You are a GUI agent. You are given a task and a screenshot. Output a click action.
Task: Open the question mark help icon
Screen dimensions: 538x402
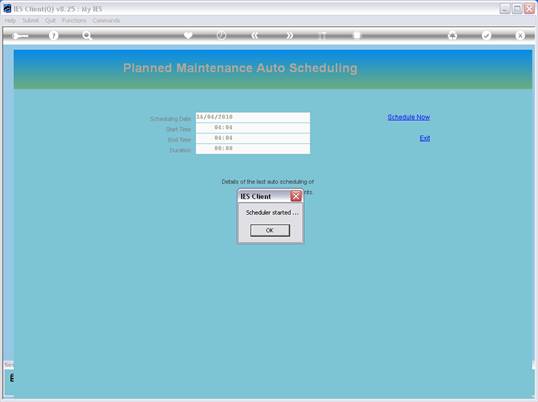click(x=54, y=35)
